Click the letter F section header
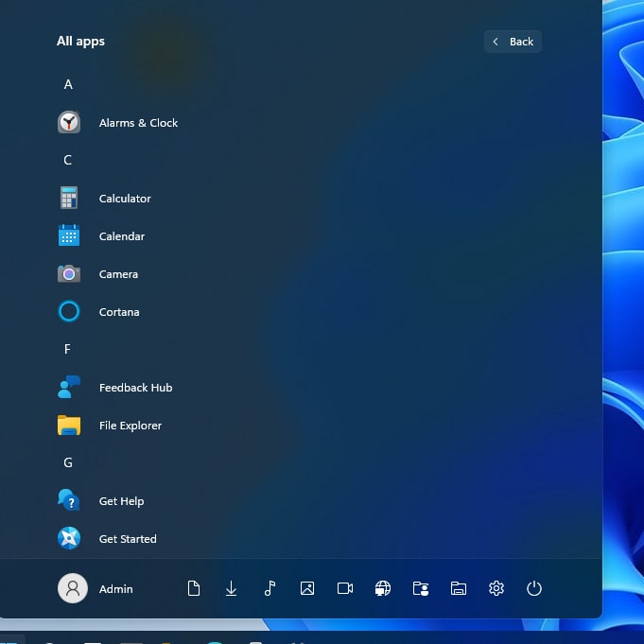 tap(67, 349)
